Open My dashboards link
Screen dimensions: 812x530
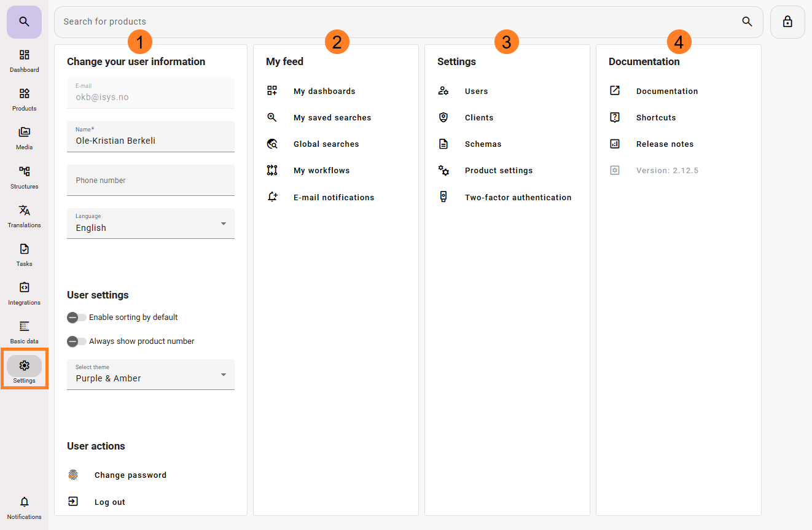pos(324,91)
